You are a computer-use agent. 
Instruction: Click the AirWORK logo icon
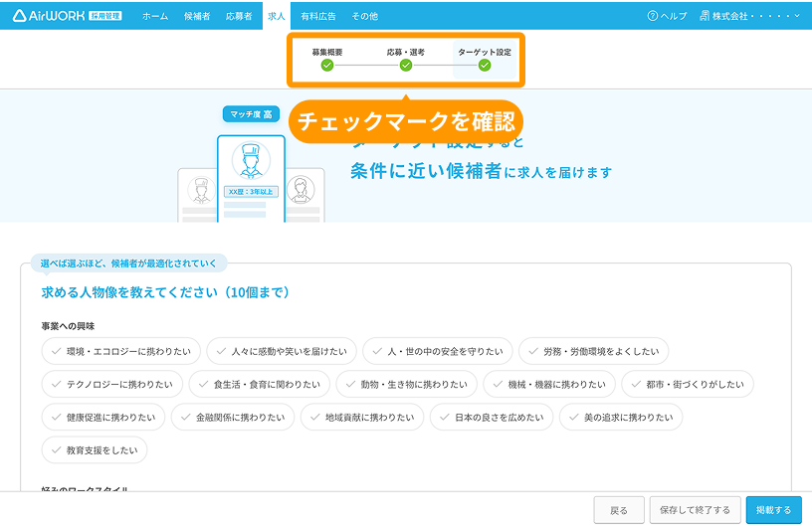pyautogui.click(x=19, y=16)
